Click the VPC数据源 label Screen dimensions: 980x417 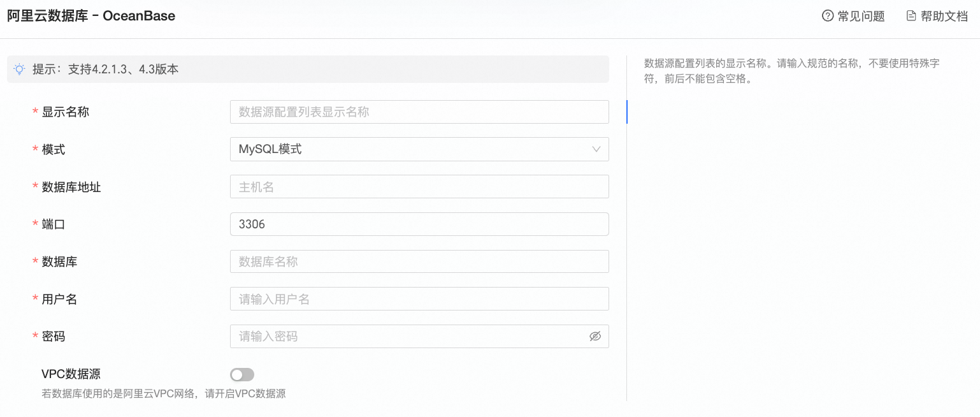pos(71,374)
